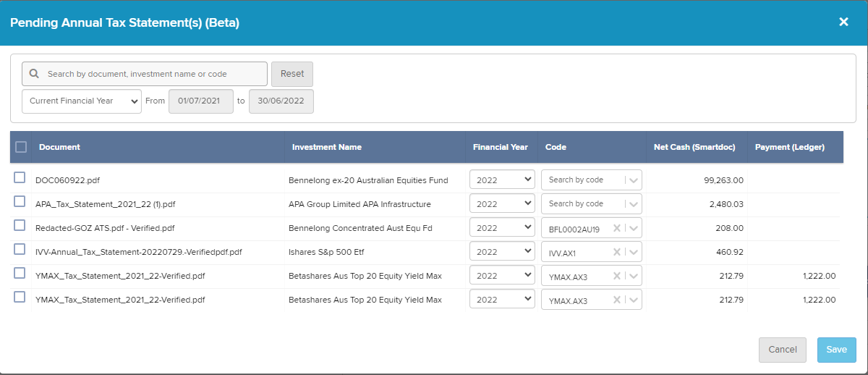Viewport: 868px width, 375px height.
Task: Clear the BFL0002AU19 code selection
Action: pyautogui.click(x=617, y=229)
